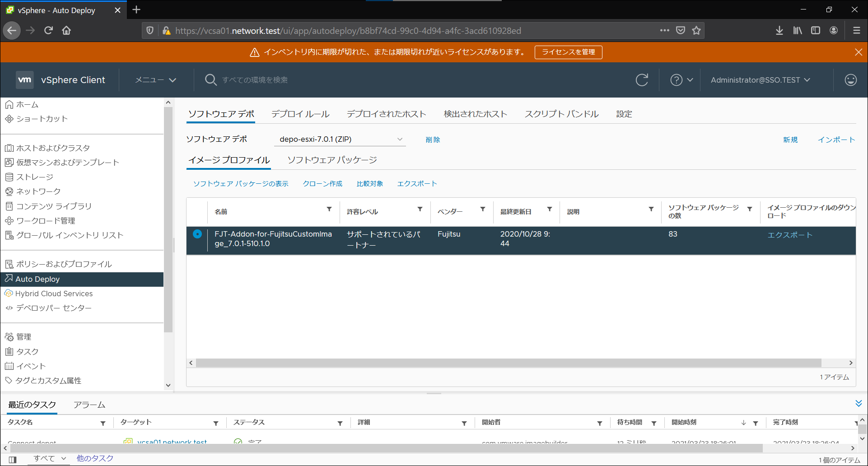Collapse the recent tasks panel chevron
Viewport: 868px width, 466px height.
pyautogui.click(x=859, y=403)
